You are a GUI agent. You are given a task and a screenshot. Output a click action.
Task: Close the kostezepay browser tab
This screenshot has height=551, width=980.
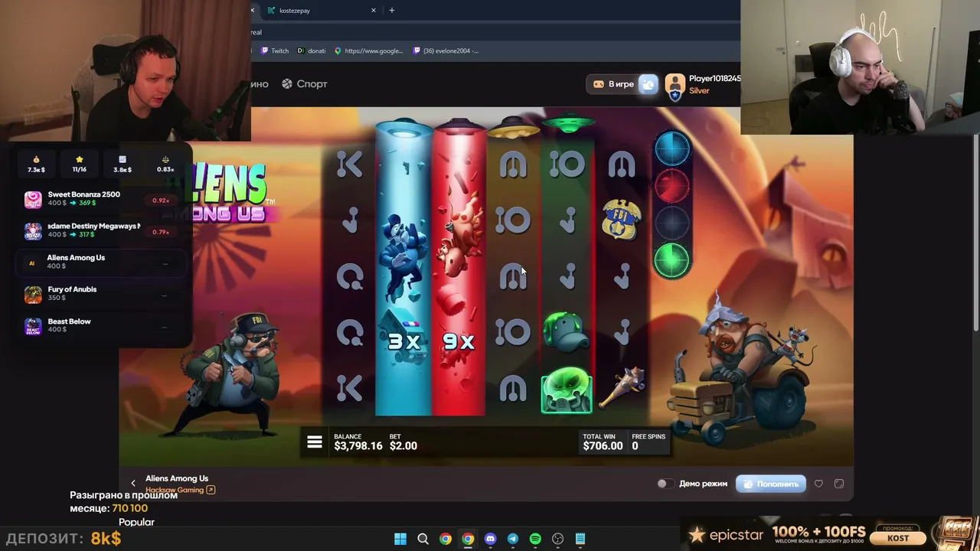374,11
